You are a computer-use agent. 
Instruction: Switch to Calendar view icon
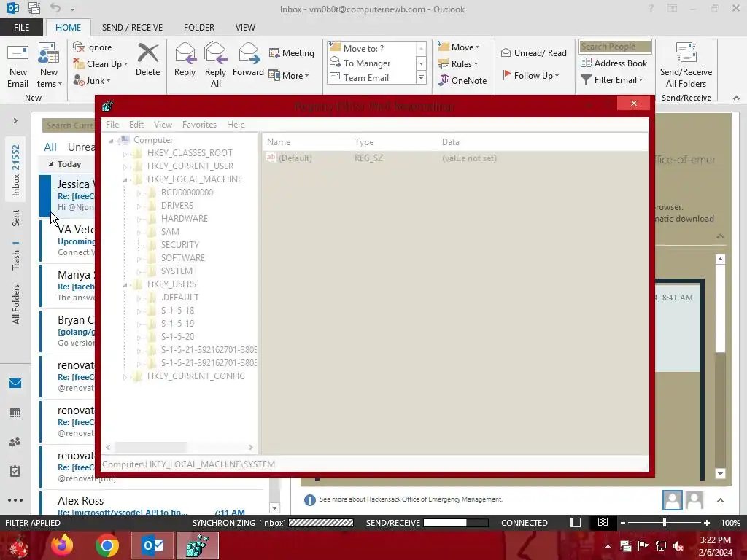[x=15, y=413]
